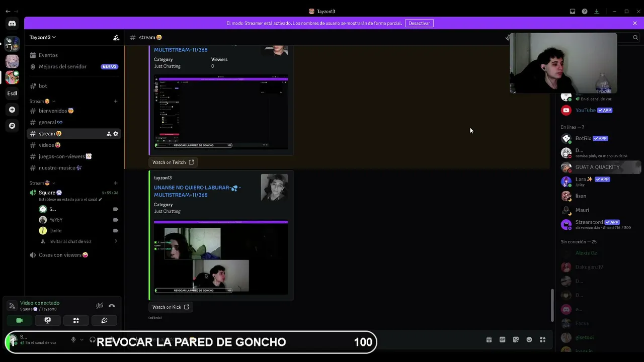
Task: Collapse the first Stream category above bienvenidos
Action: (42, 101)
